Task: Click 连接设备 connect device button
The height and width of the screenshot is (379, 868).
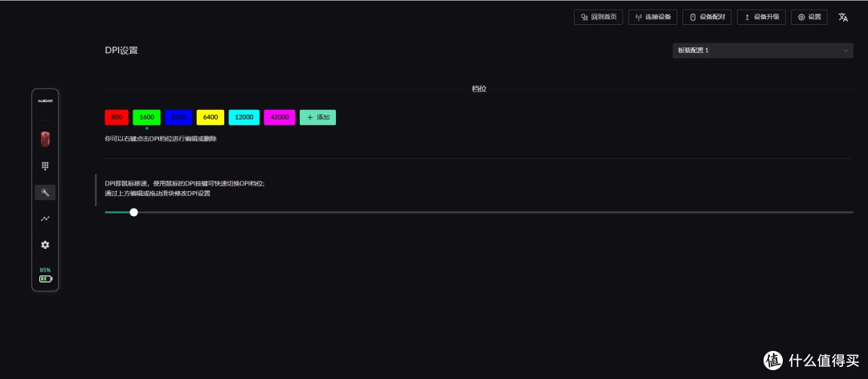Action: click(x=653, y=17)
